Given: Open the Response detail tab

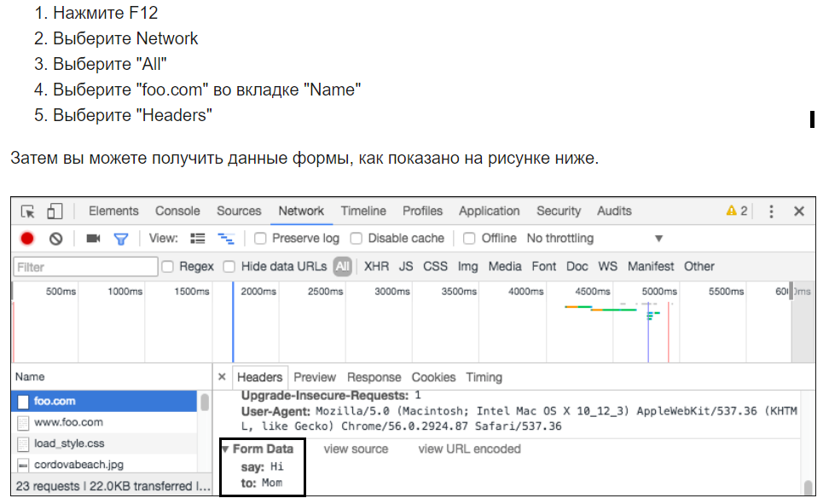Looking at the screenshot, I should click(x=374, y=377).
